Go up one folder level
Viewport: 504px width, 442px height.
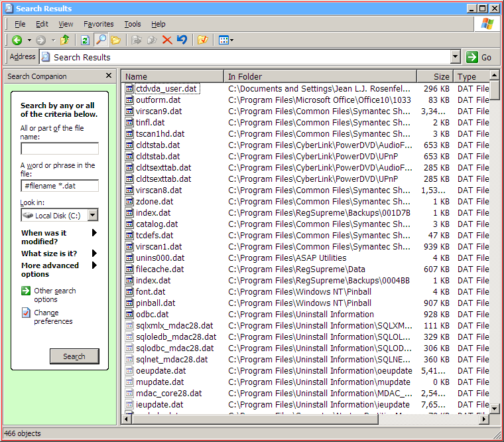65,40
